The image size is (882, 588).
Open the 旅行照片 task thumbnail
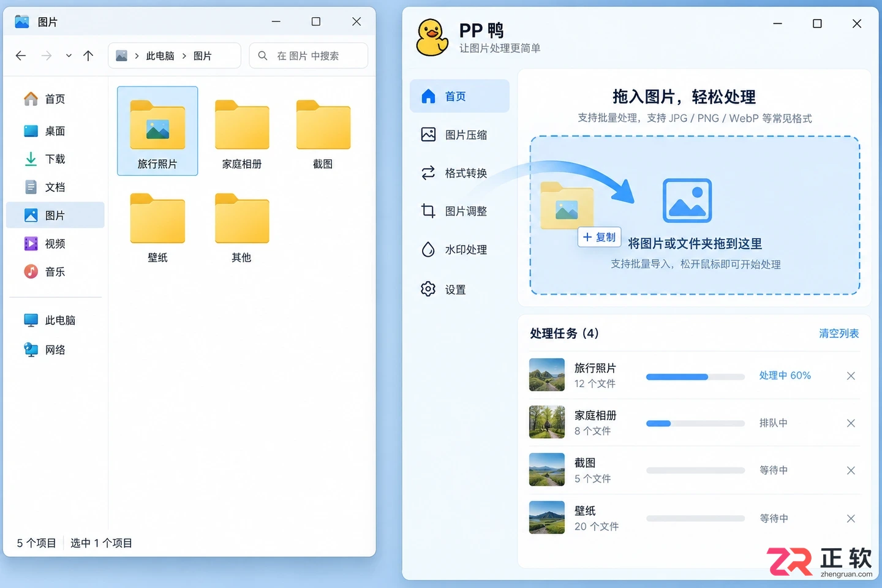click(547, 375)
